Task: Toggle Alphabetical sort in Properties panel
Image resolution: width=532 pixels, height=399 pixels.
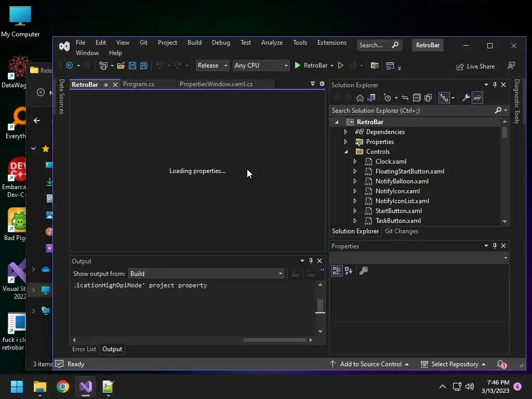Action: [x=349, y=270]
